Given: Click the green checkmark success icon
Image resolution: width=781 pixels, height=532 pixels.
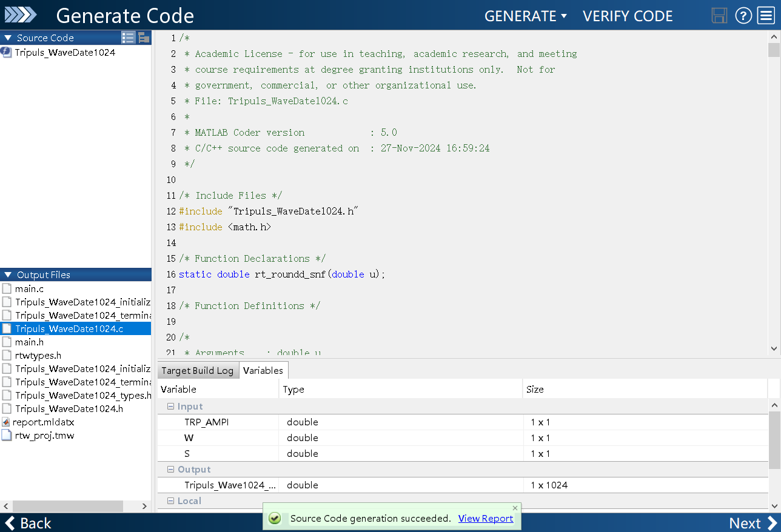Looking at the screenshot, I should point(275,519).
